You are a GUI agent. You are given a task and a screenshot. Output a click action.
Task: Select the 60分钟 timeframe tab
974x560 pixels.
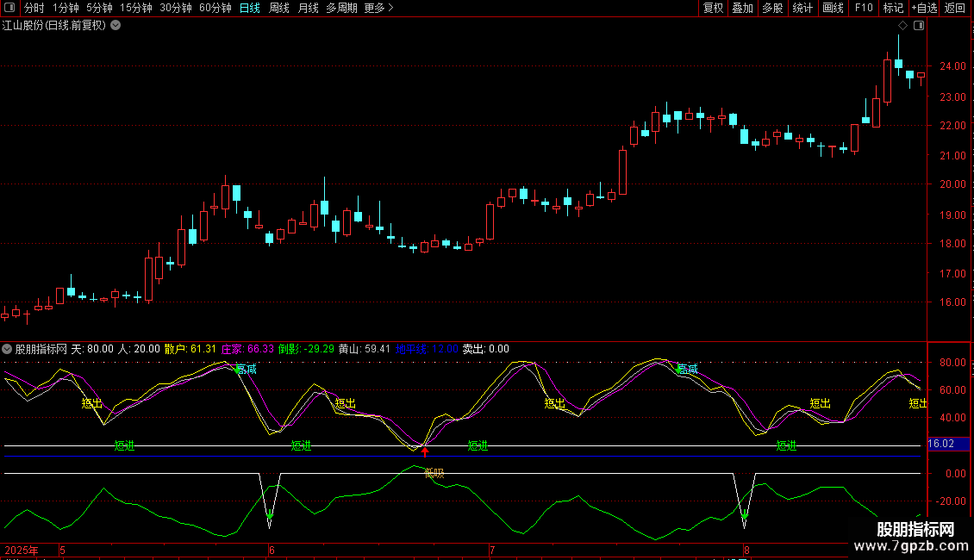215,8
